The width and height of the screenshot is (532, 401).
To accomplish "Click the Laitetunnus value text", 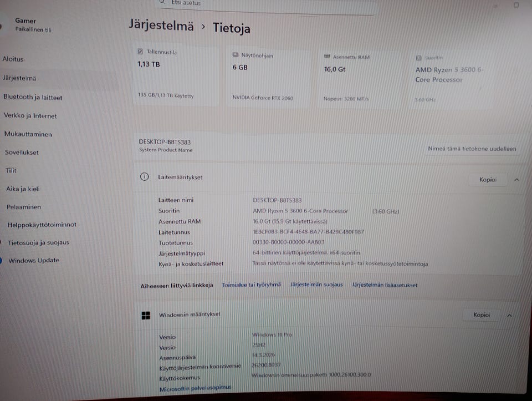I will click(x=309, y=232).
